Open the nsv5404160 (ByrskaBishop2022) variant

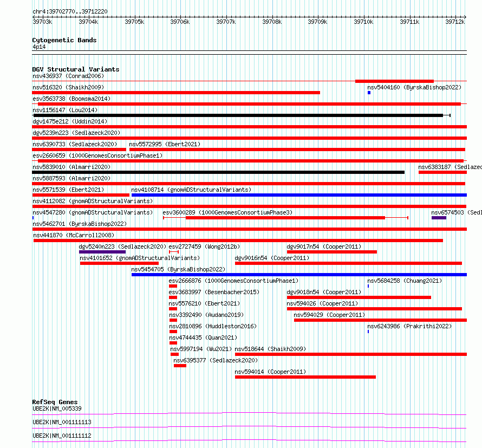click(x=414, y=87)
